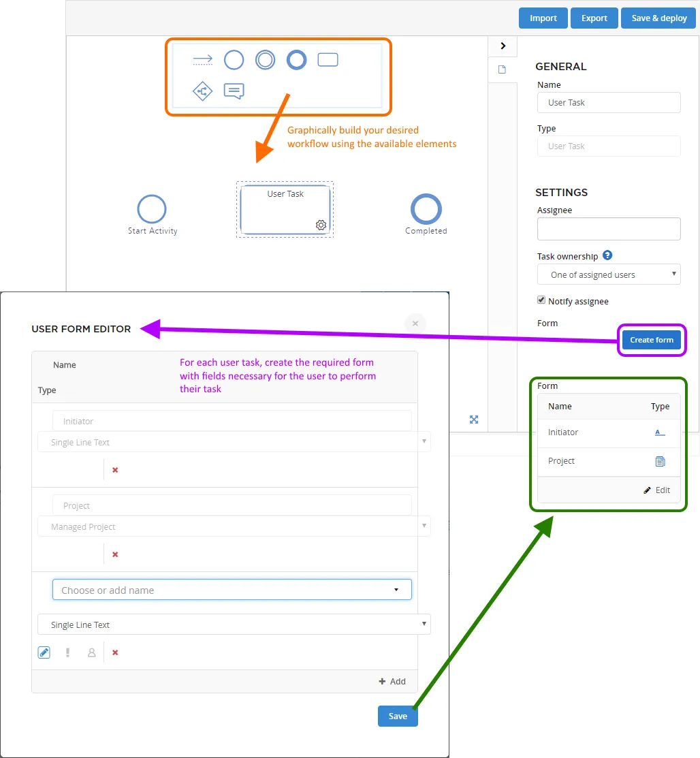Click the Type field showing User Task

click(609, 146)
